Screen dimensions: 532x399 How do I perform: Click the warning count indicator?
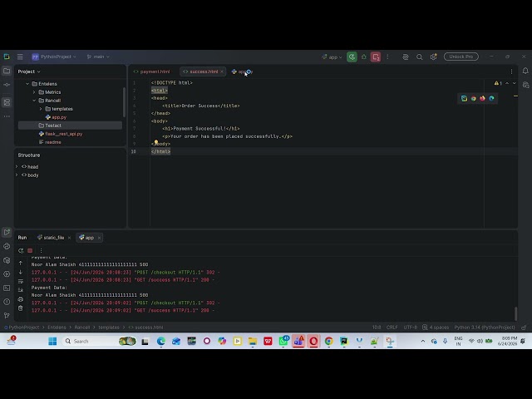coord(498,83)
